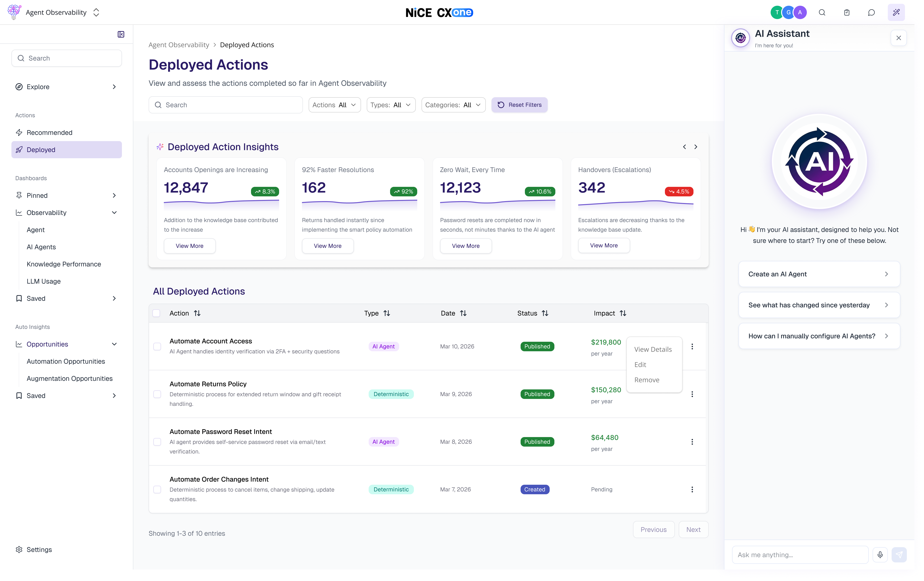Open kebab menu for Automate Order Changes
Screen dimensions: 924x581
[x=692, y=489]
